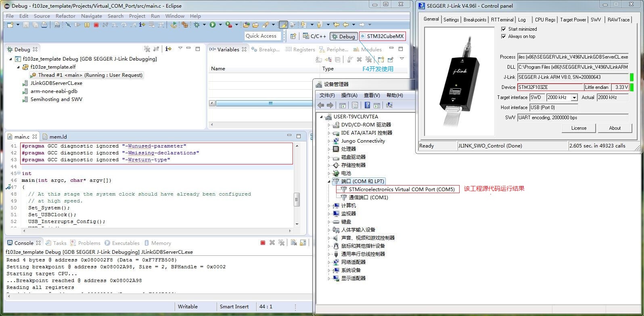Collapse the 端口 (COM 和 LPT) node
Screen dimensions: 644x316
pos(329,181)
